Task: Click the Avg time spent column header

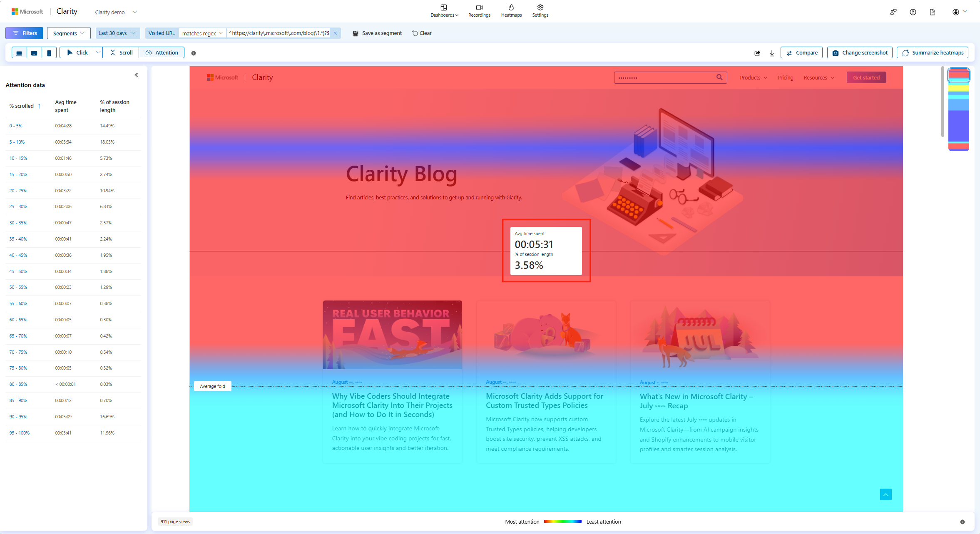Action: click(x=66, y=106)
